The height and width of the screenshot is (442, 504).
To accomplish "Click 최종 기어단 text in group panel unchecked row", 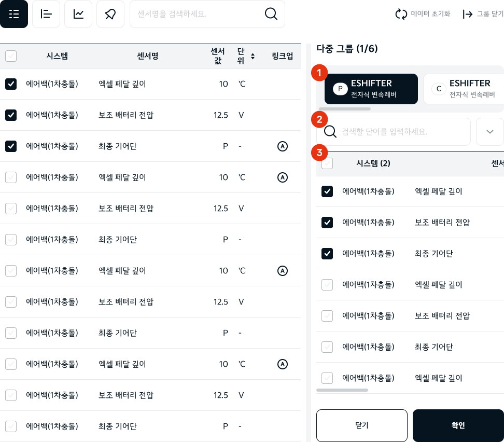I will click(x=434, y=347).
